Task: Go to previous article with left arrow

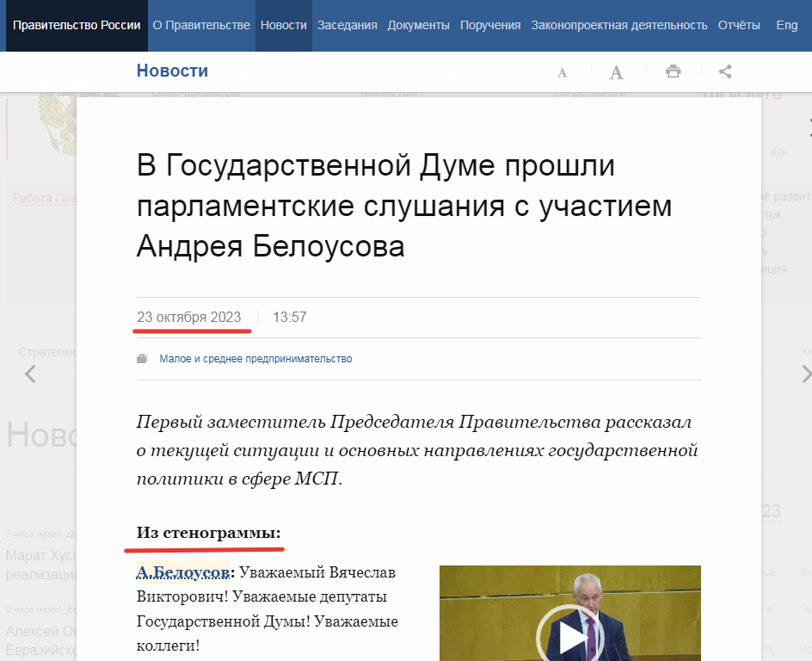Action: pos(31,374)
